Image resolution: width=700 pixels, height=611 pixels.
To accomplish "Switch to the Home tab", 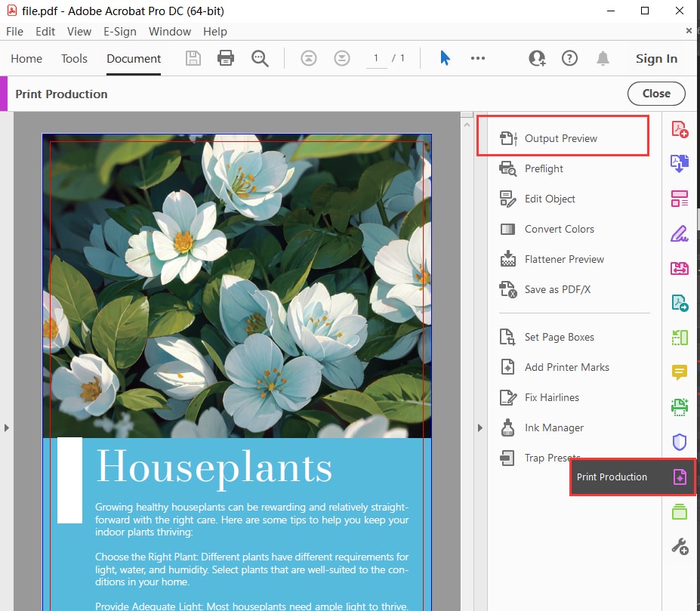I will [x=26, y=58].
